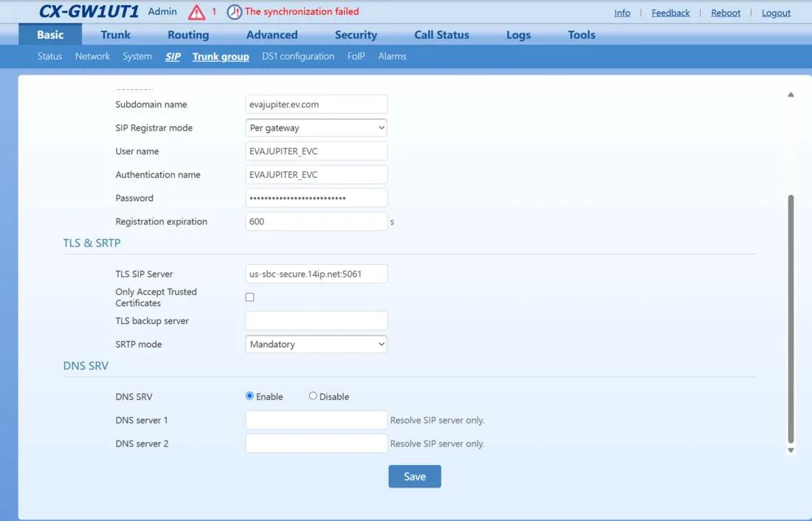Go to the Security main tab
This screenshot has height=521, width=812.
pyautogui.click(x=356, y=35)
